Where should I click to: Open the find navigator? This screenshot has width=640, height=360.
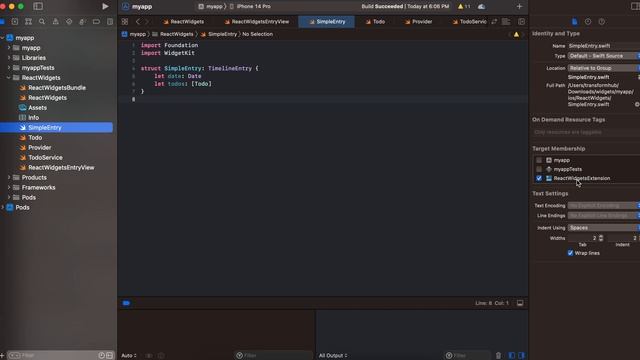point(42,22)
